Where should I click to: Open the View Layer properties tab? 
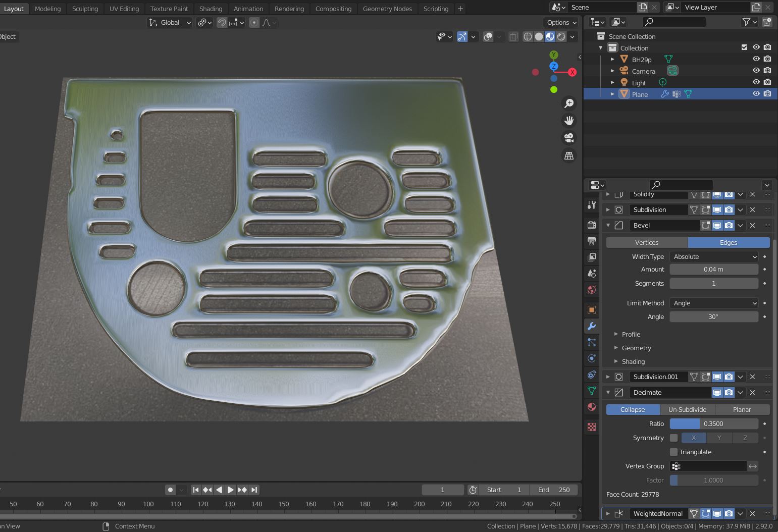(592, 257)
